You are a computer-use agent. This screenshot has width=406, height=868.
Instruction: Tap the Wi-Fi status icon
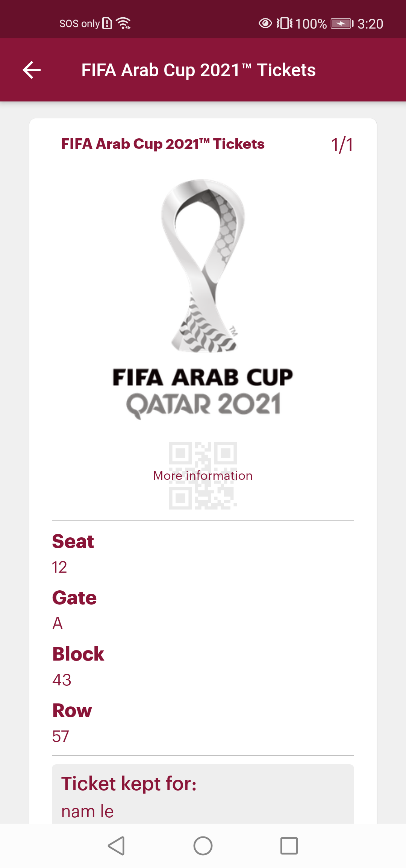(x=123, y=23)
